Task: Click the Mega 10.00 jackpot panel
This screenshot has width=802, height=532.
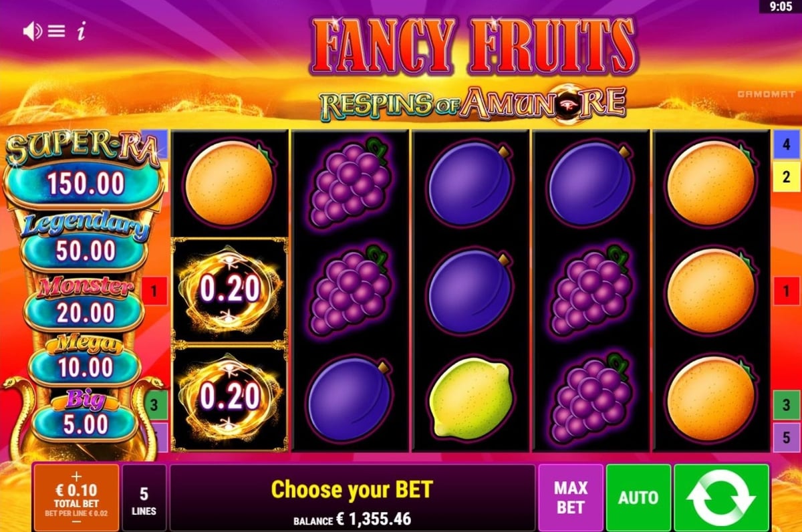Action: point(85,368)
